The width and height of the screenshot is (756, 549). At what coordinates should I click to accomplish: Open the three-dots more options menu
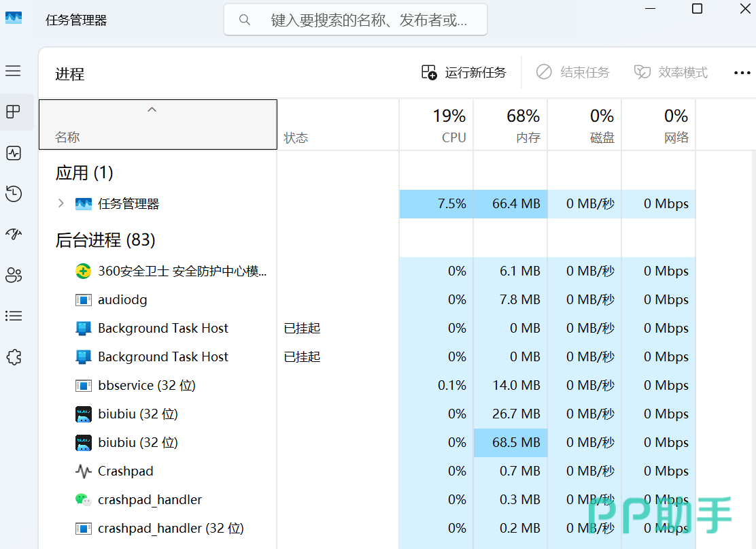(742, 73)
